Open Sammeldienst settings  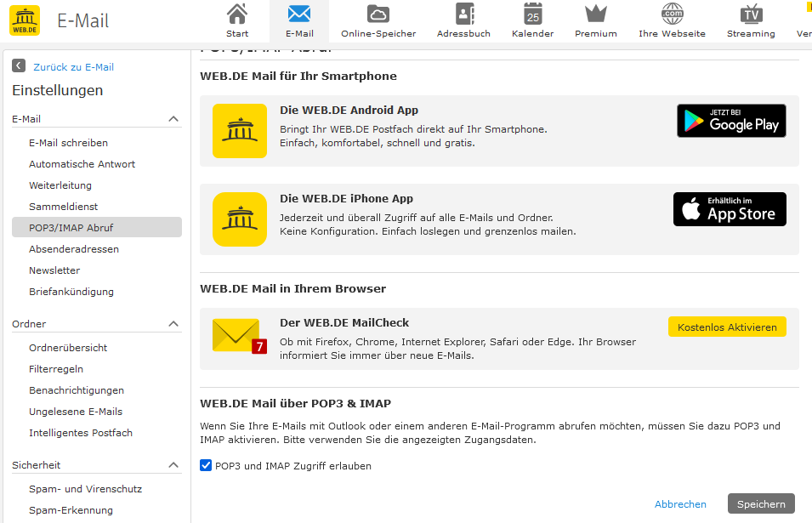click(63, 207)
